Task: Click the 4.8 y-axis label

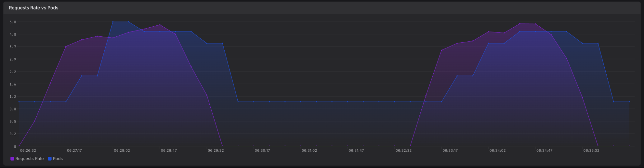Action: click(13, 34)
